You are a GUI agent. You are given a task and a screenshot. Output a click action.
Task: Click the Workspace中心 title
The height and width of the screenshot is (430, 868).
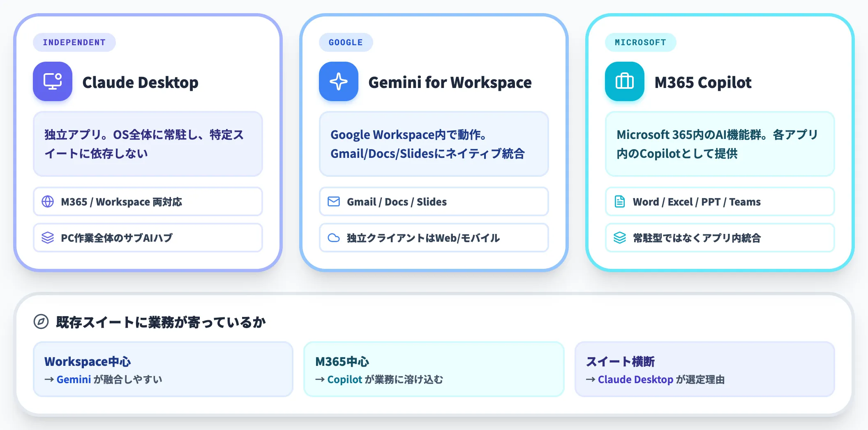coord(88,361)
